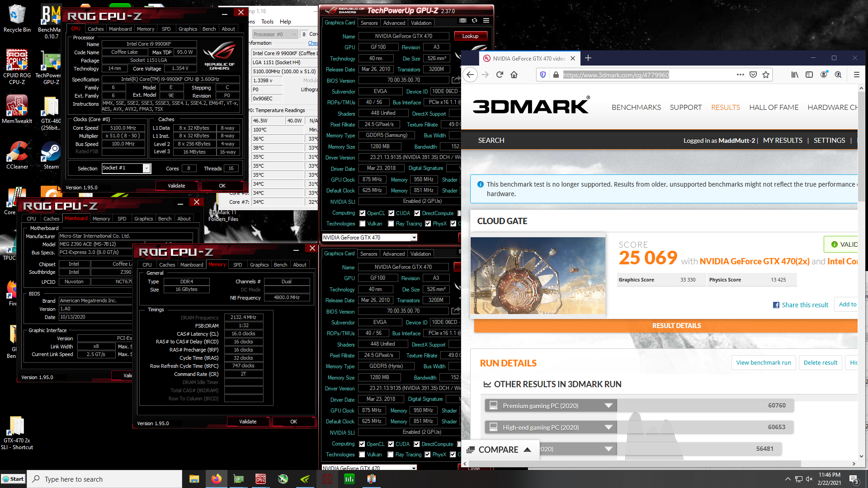
Task: Open Firefox from the taskbar
Action: tap(216, 479)
